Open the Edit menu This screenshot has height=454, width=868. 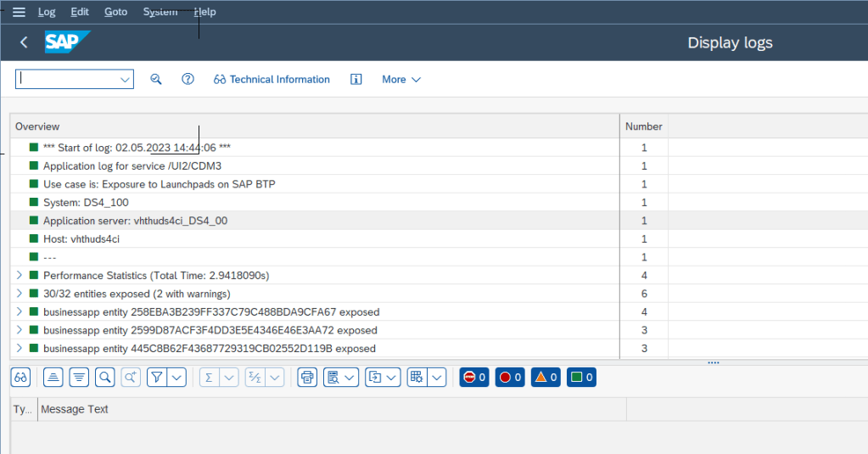[80, 12]
